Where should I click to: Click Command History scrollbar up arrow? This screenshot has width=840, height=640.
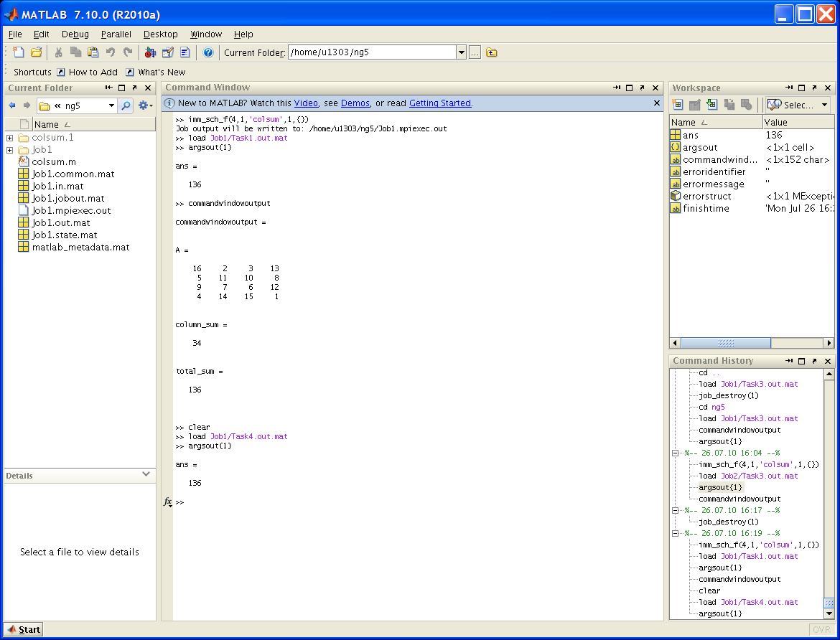(829, 375)
